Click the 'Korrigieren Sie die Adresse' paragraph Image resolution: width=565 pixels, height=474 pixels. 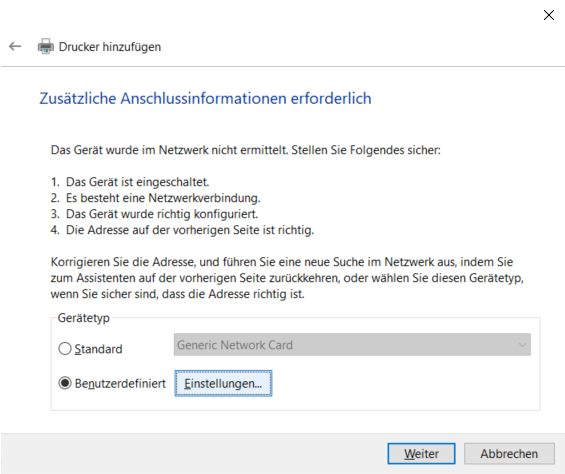coord(287,278)
